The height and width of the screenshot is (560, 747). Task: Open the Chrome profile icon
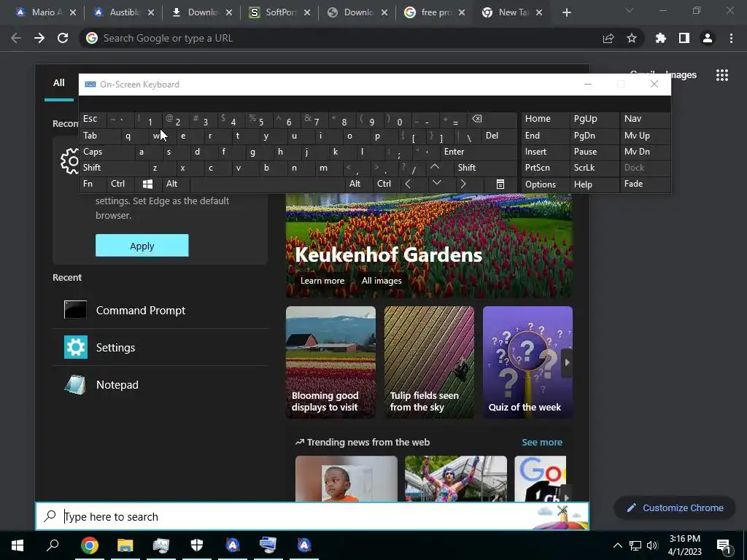[x=708, y=38]
